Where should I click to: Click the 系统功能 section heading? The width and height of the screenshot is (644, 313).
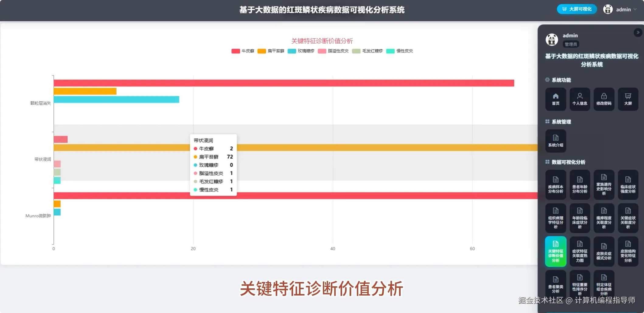click(561, 80)
